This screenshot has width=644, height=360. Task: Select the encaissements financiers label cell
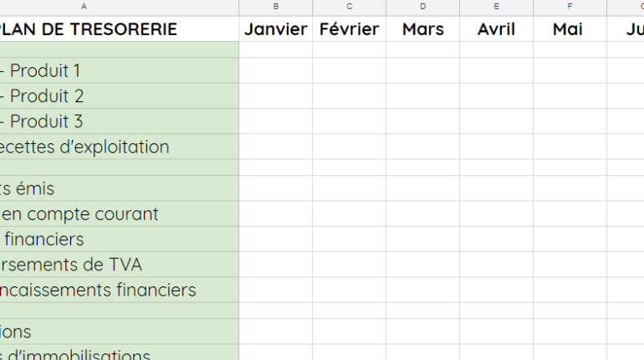(x=119, y=290)
